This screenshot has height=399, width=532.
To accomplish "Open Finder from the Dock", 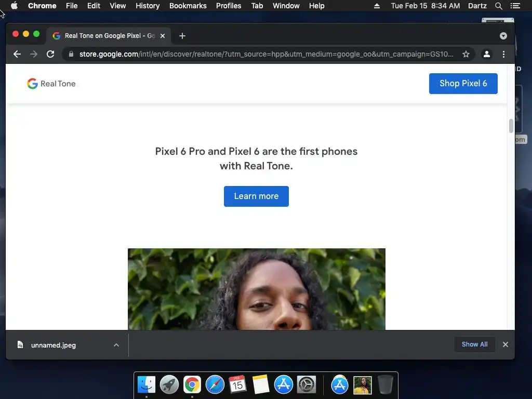I will pyautogui.click(x=147, y=385).
